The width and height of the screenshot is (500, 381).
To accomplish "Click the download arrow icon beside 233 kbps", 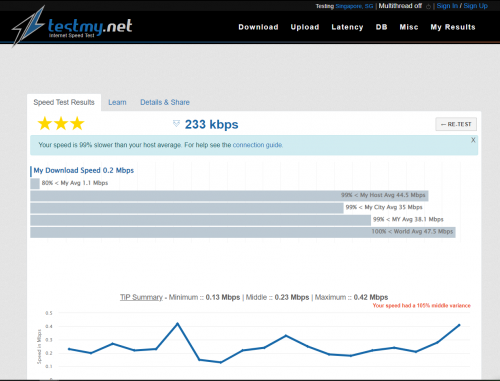I will coord(176,124).
